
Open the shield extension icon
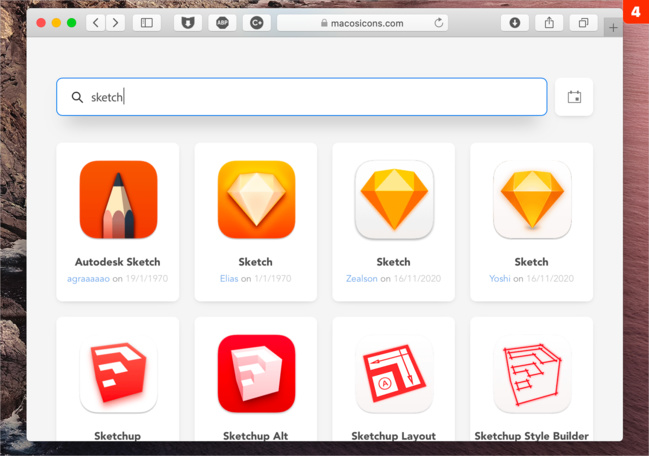pos(188,23)
